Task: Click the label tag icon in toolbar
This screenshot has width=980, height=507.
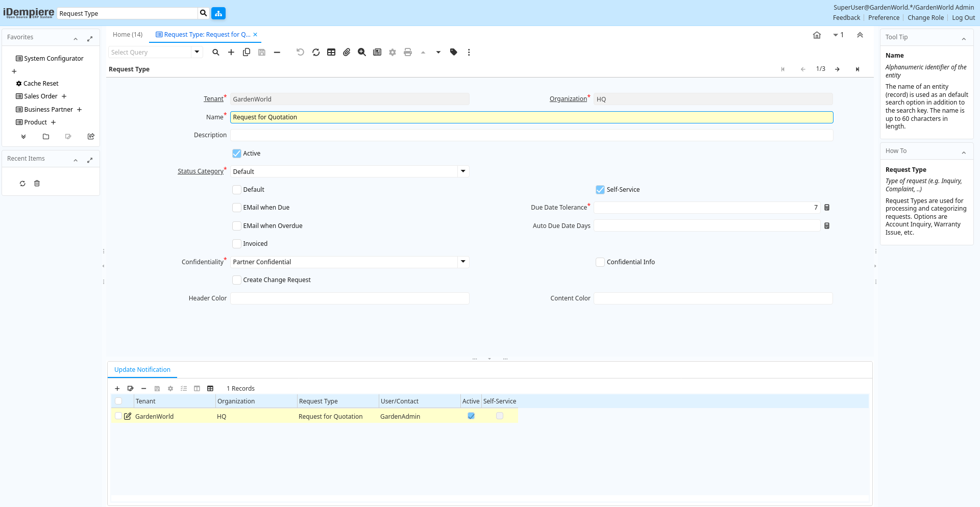Action: coord(454,52)
